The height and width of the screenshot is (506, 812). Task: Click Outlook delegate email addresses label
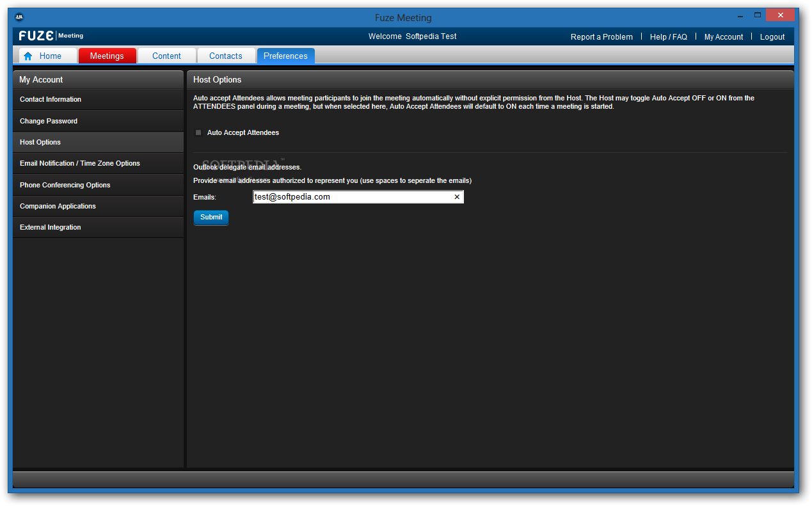pyautogui.click(x=247, y=167)
